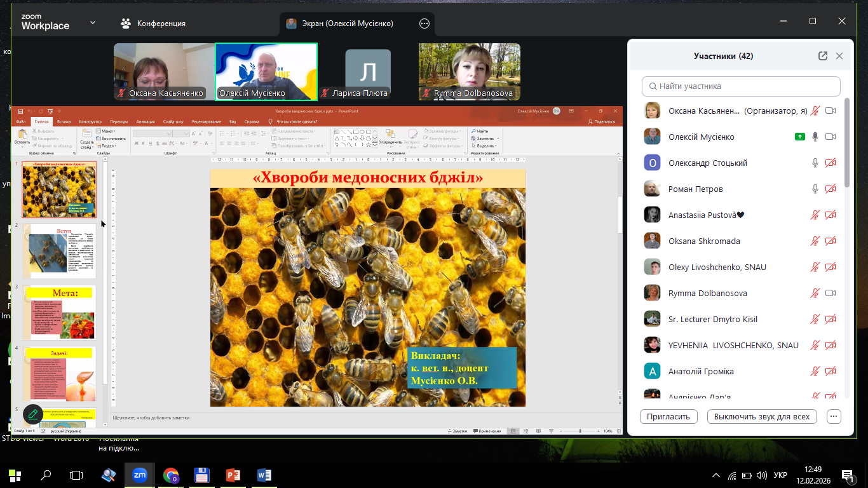The height and width of the screenshot is (488, 868).
Task: Open the three-dot menu beside Выключить звук для всех
Action: pyautogui.click(x=834, y=417)
